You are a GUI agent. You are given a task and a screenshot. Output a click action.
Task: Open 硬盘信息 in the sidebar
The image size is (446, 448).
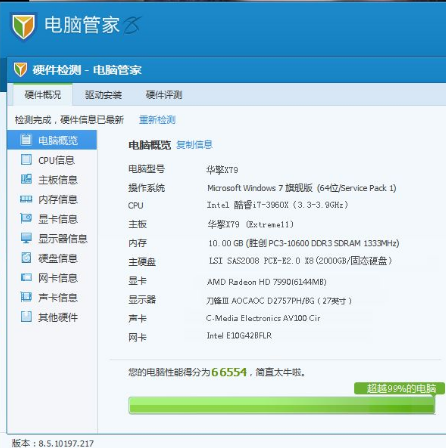click(x=52, y=258)
